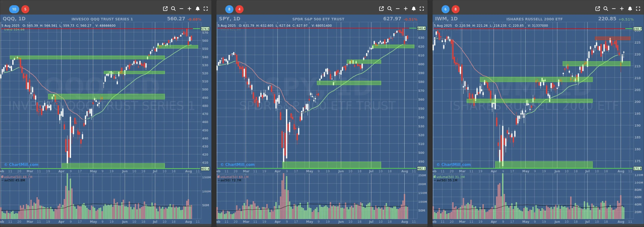This screenshot has height=227, width=644.
Task: Click the 'trend 554.66' label on QQQ
Action: [x=14, y=30]
